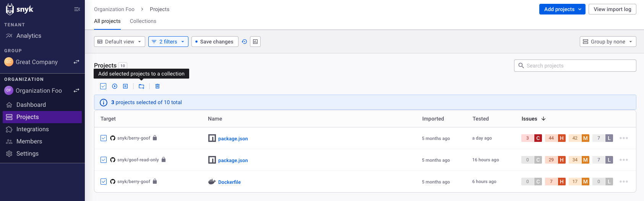Viewport: 644px width, 201px height.
Task: Click the 44 high issues count in first row
Action: 551,138
